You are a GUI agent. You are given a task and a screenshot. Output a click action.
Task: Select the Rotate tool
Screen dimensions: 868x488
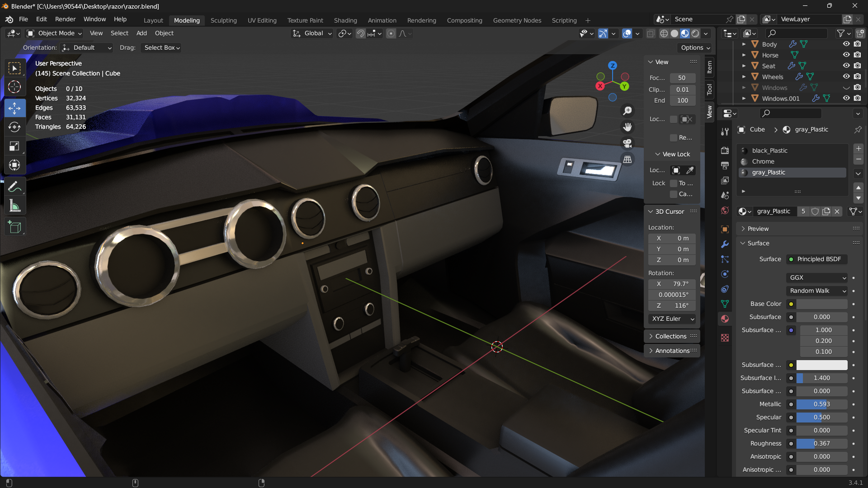click(14, 127)
